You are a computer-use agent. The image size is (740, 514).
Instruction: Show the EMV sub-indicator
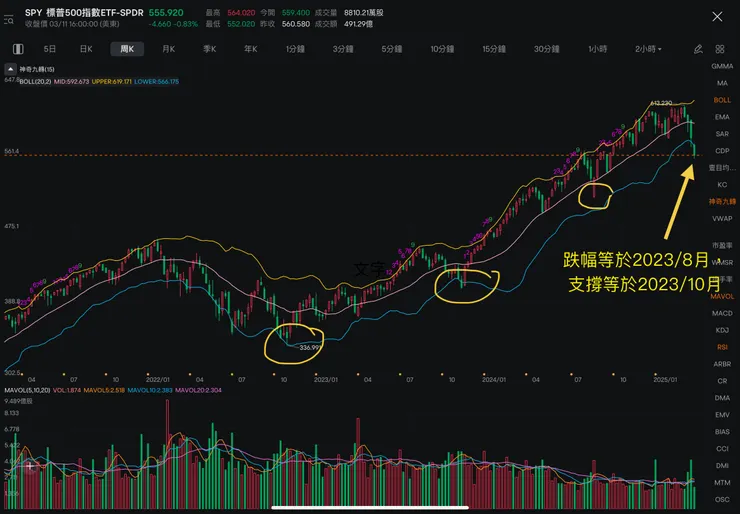point(722,415)
